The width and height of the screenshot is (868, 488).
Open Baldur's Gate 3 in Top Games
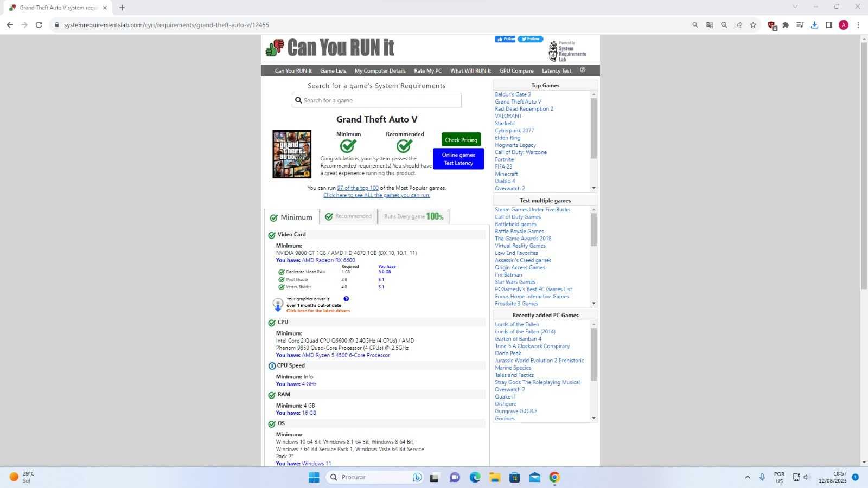[x=513, y=94]
